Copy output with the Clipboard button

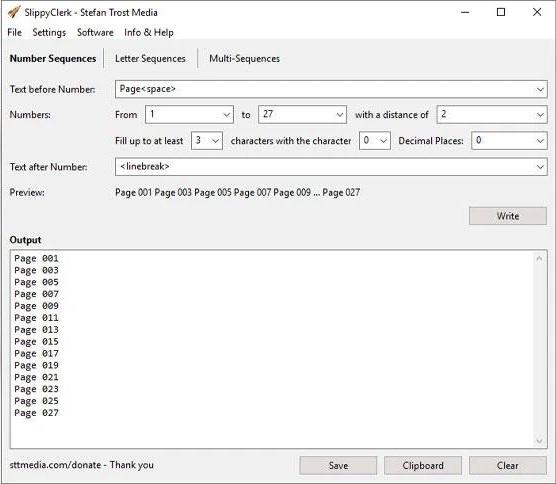pyautogui.click(x=423, y=465)
